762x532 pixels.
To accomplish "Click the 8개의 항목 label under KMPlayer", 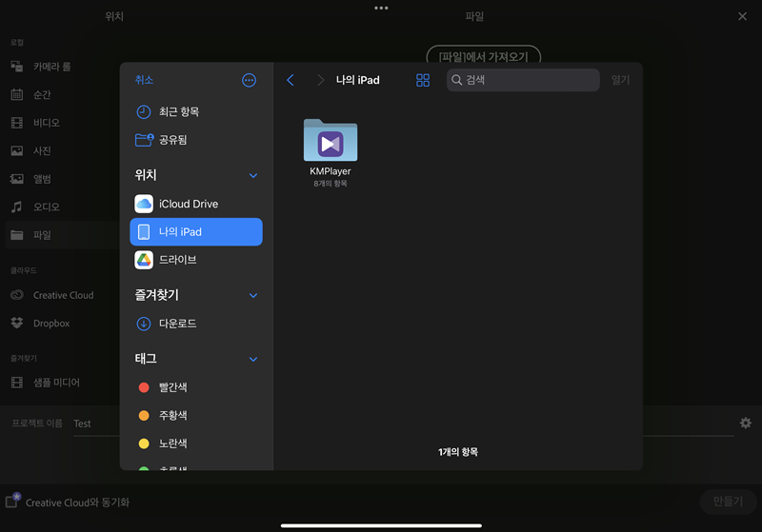I will (331, 184).
